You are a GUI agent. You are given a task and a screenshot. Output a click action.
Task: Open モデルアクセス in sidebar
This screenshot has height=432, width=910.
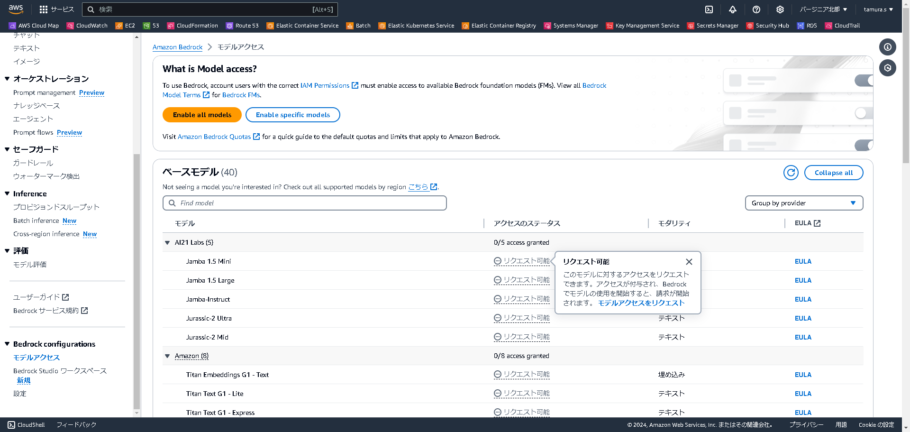click(x=37, y=358)
